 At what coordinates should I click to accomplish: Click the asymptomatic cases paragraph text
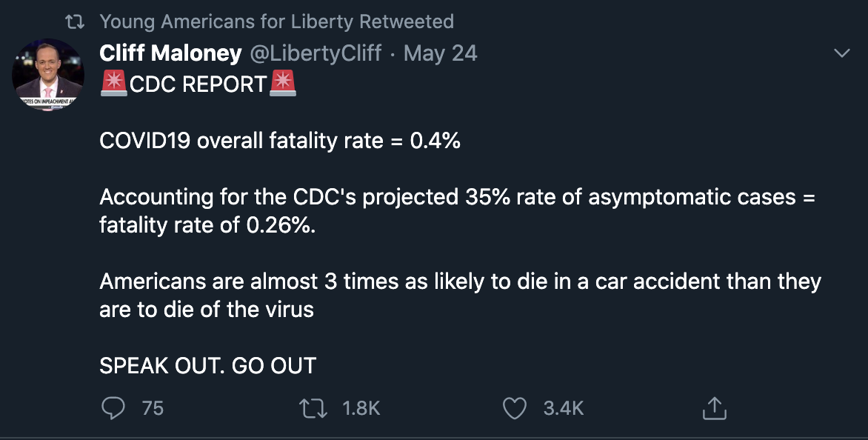[457, 211]
